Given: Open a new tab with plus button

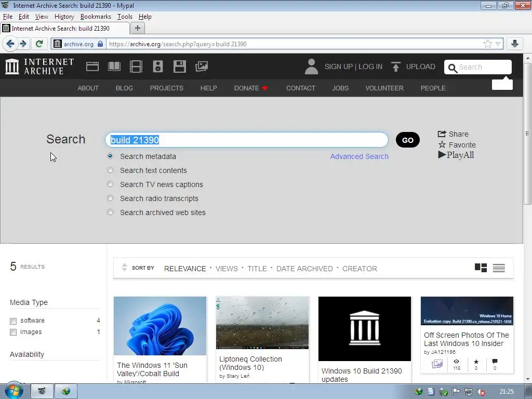Looking at the screenshot, I should coord(137,28).
